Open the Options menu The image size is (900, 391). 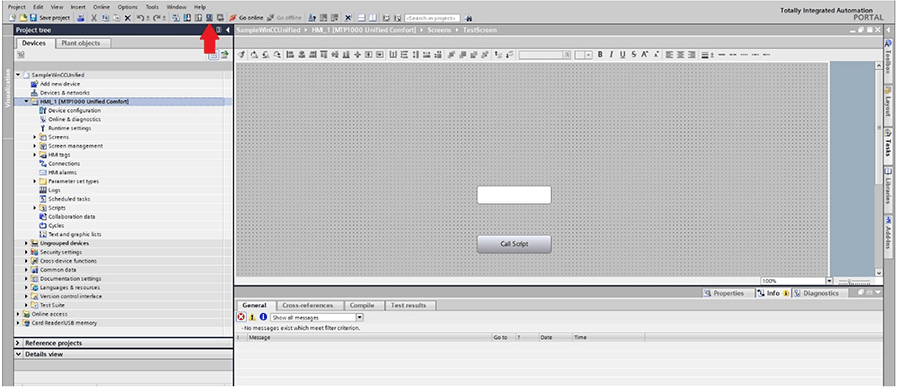127,7
